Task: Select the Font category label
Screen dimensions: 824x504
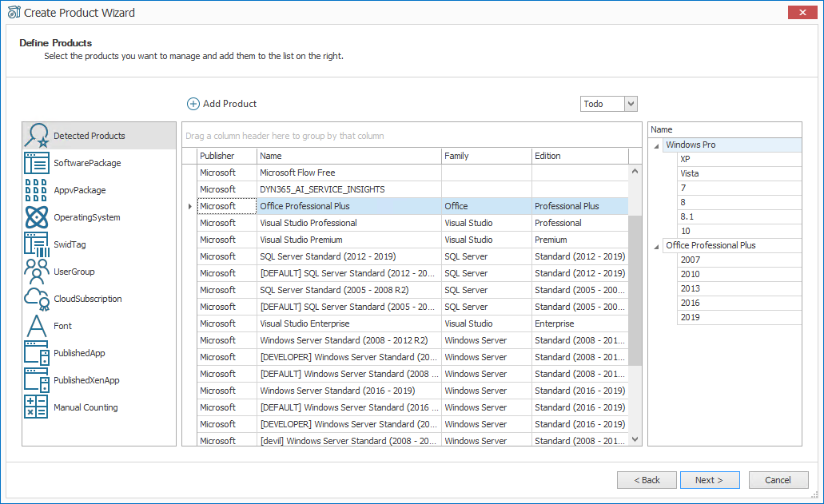Action: click(x=62, y=326)
